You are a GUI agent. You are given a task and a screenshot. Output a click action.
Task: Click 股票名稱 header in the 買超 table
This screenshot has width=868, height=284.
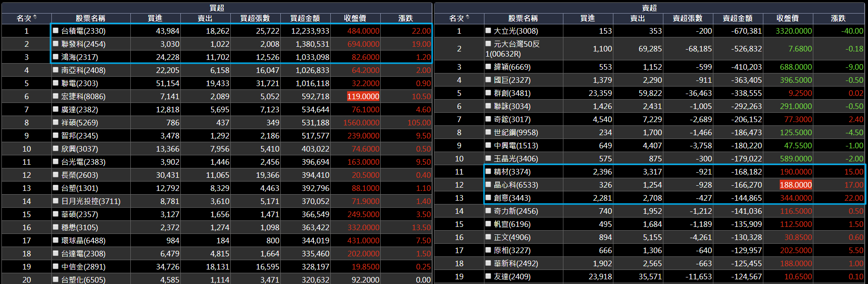pos(91,18)
